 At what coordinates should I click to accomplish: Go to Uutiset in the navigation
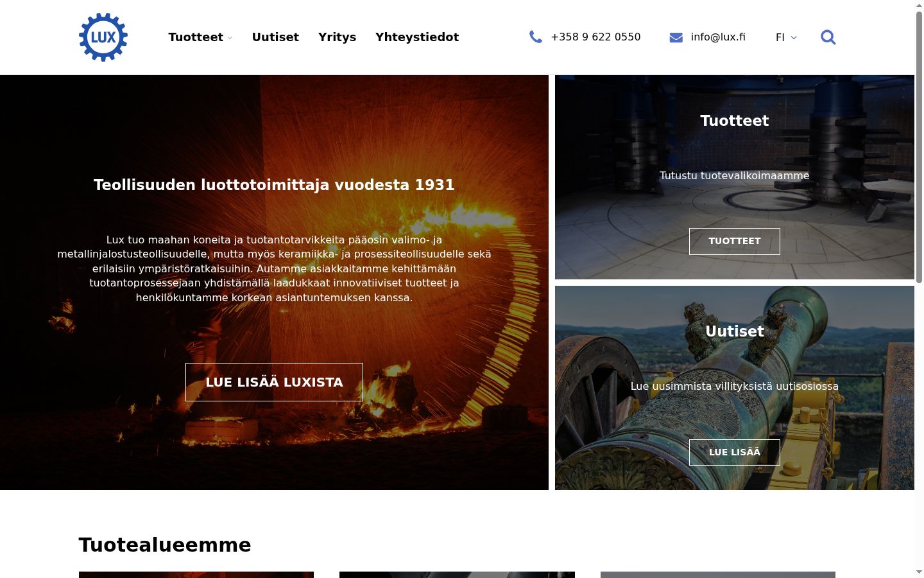[275, 37]
